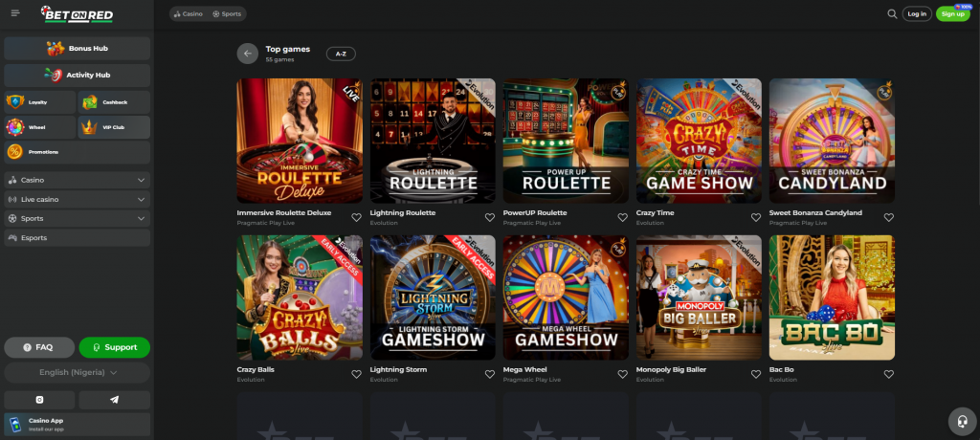
Task: Open the Activity Hub
Action: 77,75
